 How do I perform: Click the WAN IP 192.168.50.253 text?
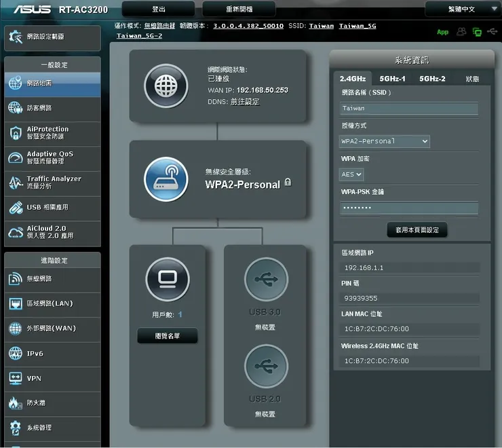click(x=263, y=90)
